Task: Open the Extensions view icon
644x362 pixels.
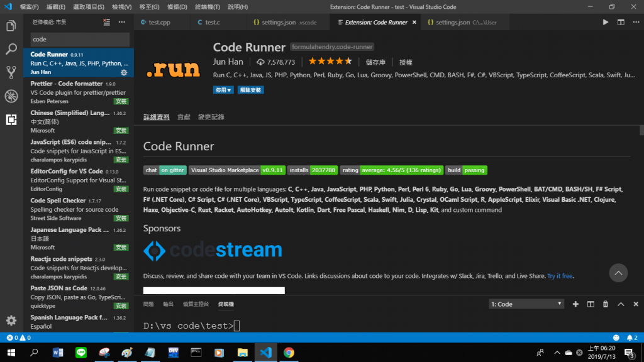Action: click(11, 119)
